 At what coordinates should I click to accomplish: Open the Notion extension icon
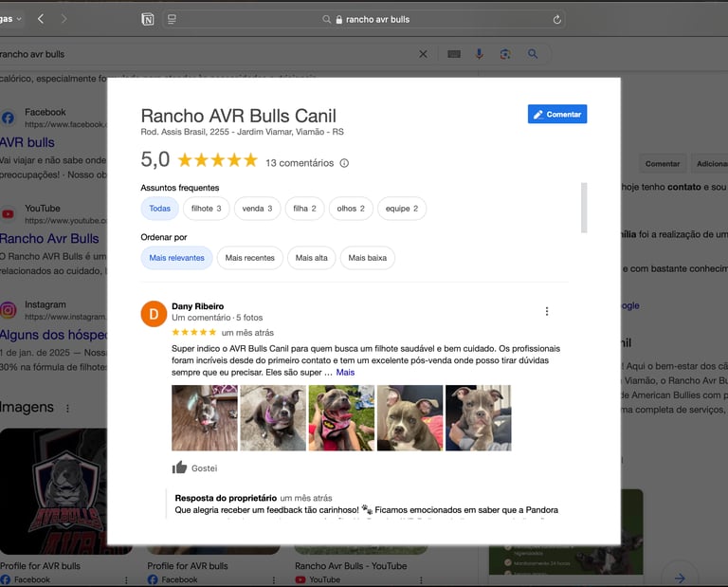click(x=148, y=19)
